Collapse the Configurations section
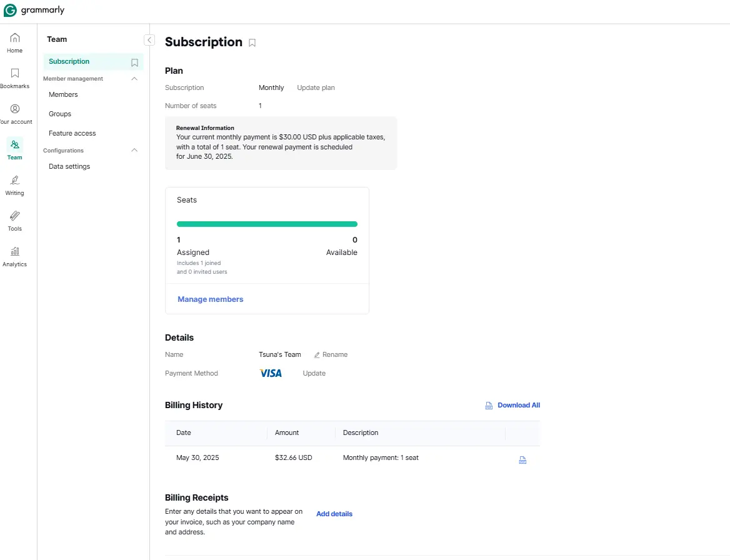The height and width of the screenshot is (560, 730). [134, 150]
